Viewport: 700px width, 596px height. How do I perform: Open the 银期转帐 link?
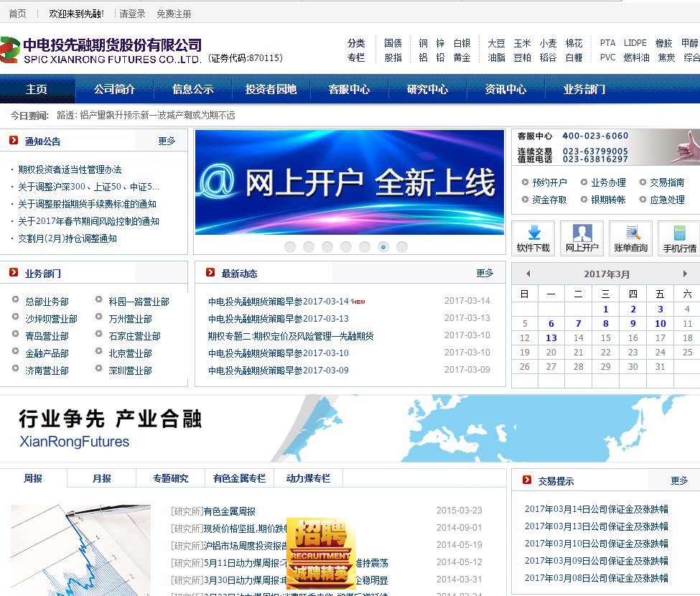[608, 200]
